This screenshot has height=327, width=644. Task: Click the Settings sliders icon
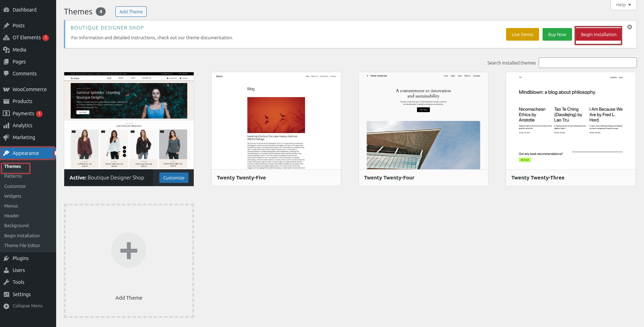[6, 294]
